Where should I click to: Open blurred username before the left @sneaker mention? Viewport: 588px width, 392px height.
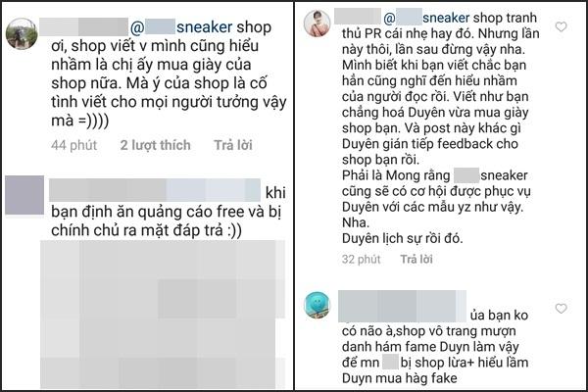83,26
